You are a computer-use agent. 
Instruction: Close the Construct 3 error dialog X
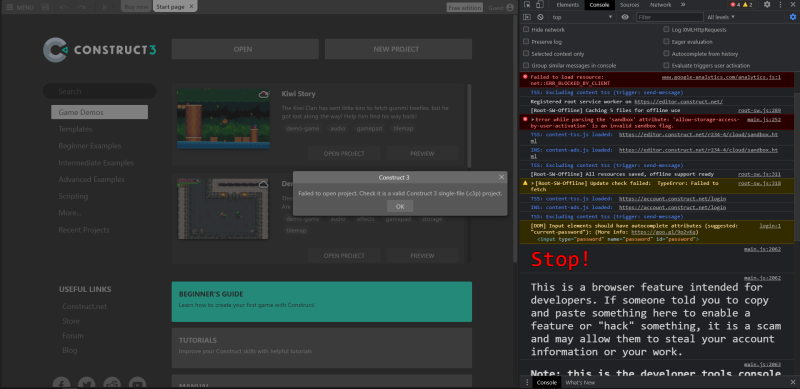502,177
